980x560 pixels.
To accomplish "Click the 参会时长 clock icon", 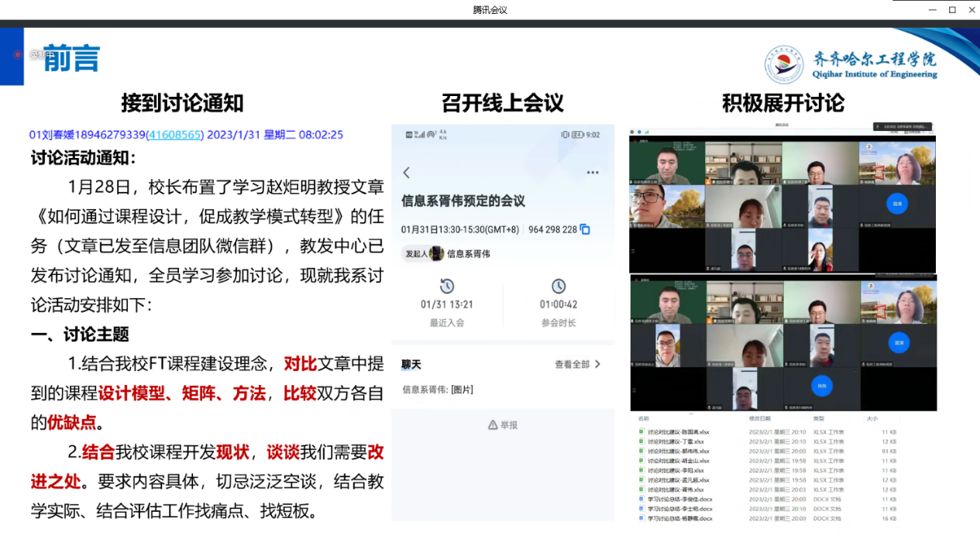I will point(559,286).
